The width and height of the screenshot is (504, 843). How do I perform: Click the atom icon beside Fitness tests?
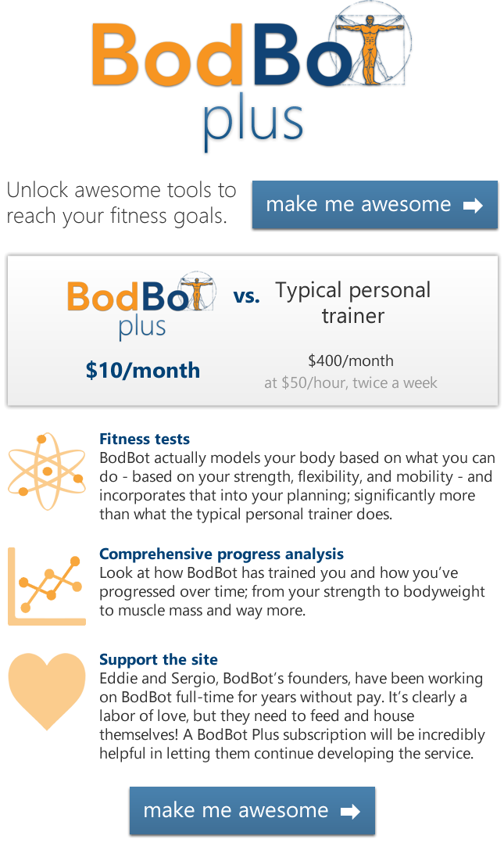[47, 472]
